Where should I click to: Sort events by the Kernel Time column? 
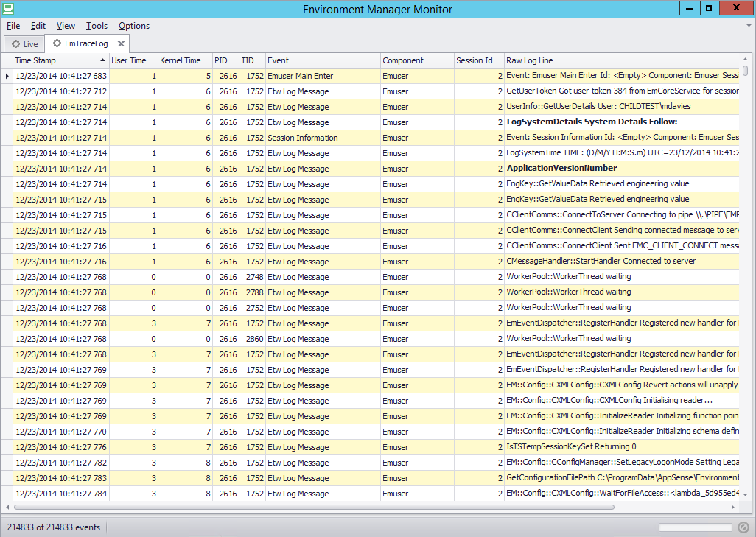click(184, 60)
